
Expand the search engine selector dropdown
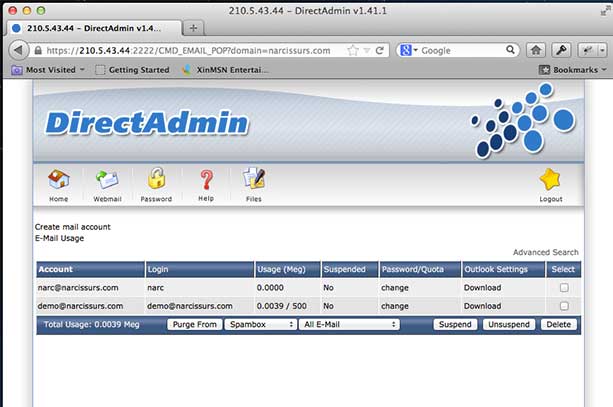pos(409,50)
